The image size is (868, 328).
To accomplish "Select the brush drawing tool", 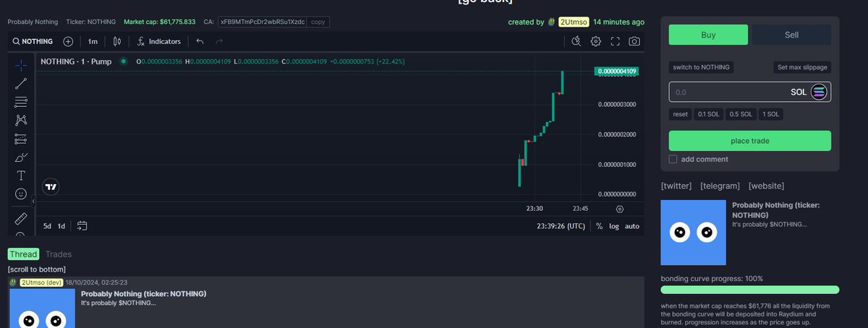I will pyautogui.click(x=21, y=157).
